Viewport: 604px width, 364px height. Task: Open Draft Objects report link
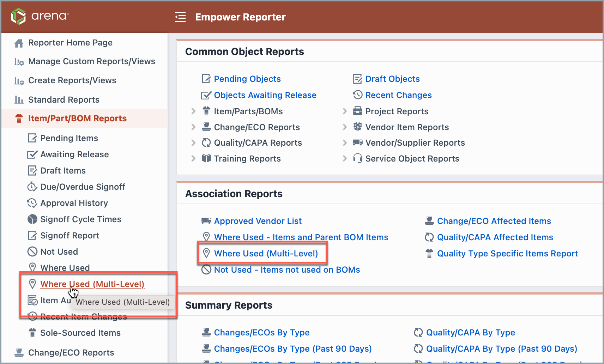pyautogui.click(x=392, y=79)
